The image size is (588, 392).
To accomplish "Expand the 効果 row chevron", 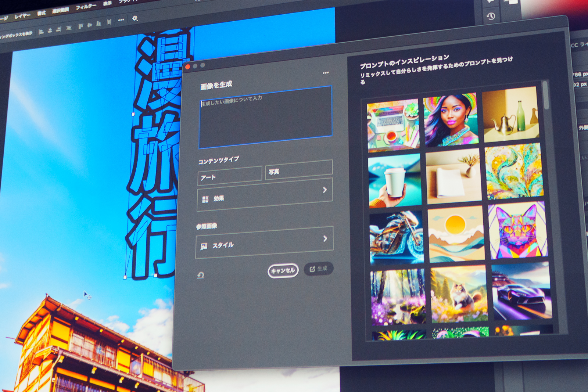I will point(325,190).
